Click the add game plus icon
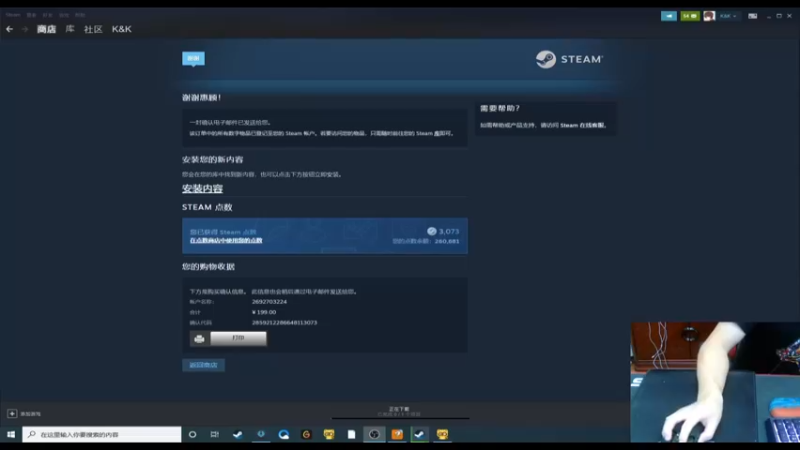Image resolution: width=800 pixels, height=450 pixels. point(12,413)
